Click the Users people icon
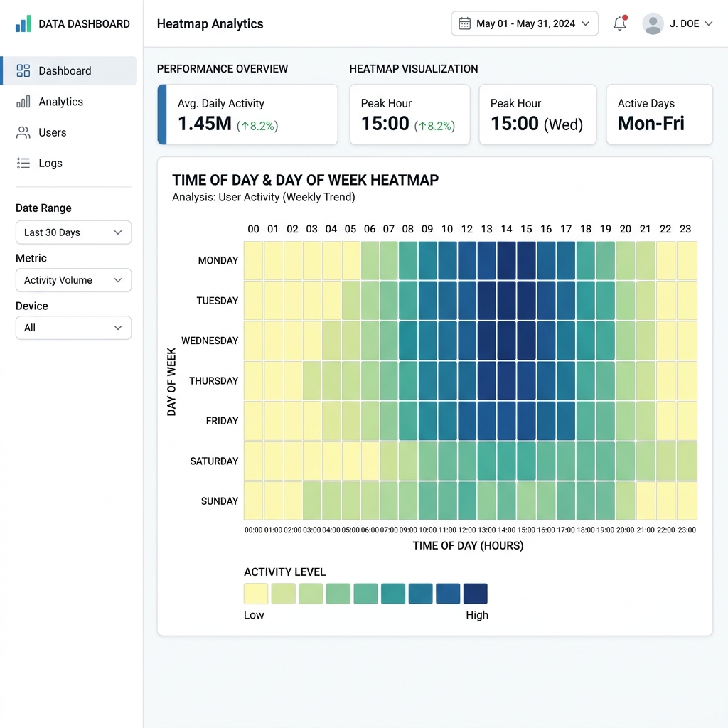The height and width of the screenshot is (728, 728). pyautogui.click(x=23, y=132)
